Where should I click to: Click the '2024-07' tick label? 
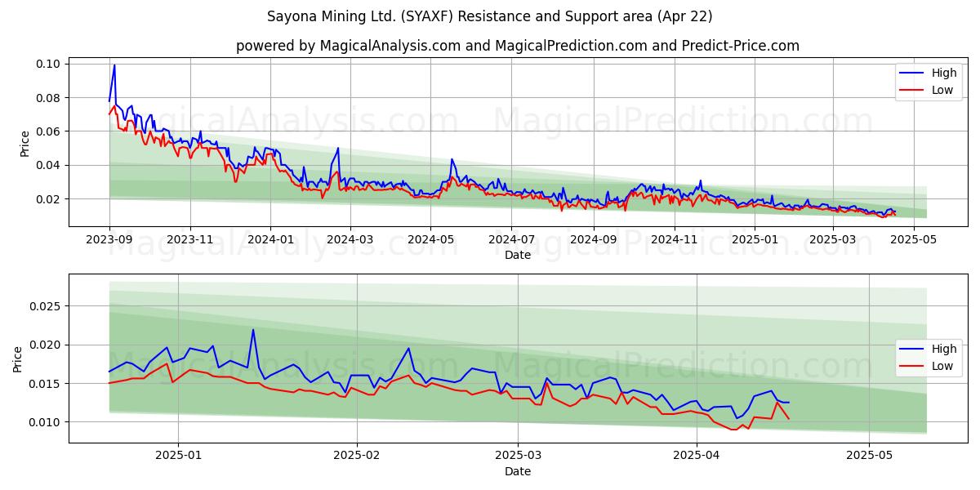tap(511, 239)
